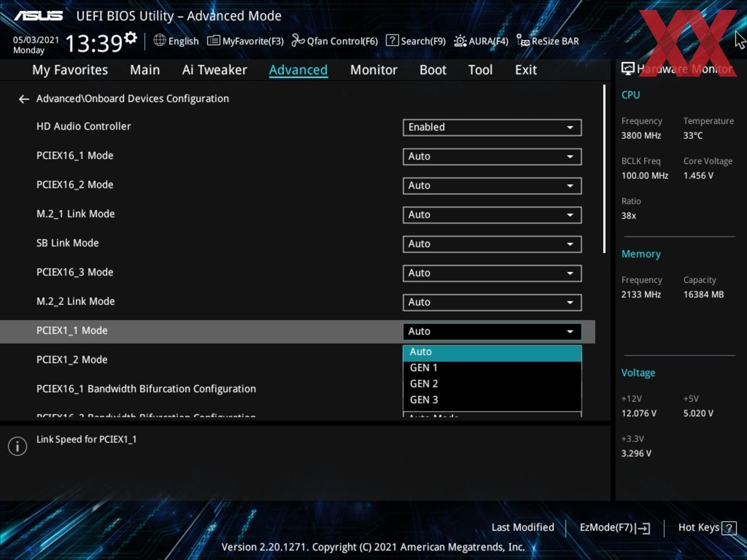The height and width of the screenshot is (560, 747).
Task: Click the SB Link Mode label
Action: [68, 243]
